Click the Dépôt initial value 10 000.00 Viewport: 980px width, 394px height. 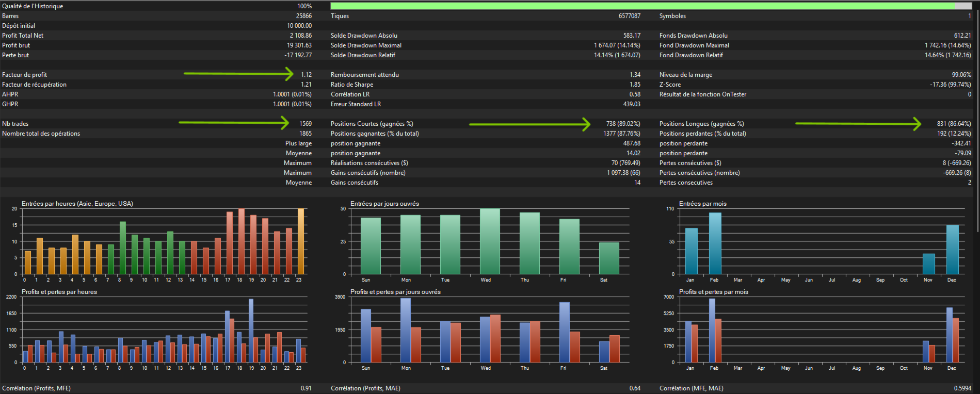click(299, 26)
